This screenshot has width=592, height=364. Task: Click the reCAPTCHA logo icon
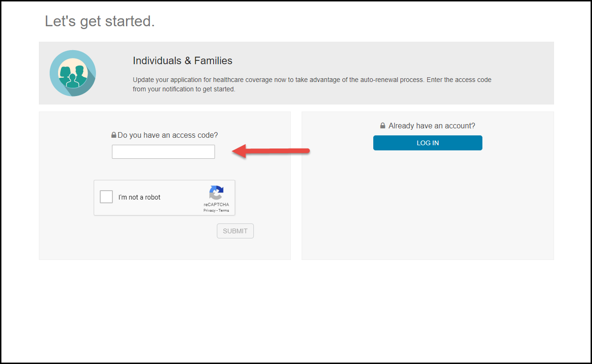point(216,193)
